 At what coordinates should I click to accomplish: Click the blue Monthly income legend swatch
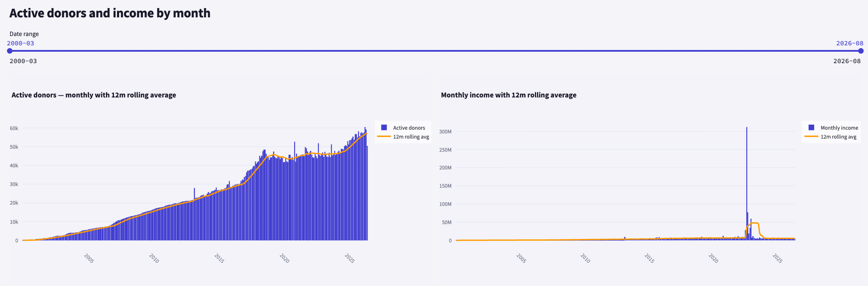tap(812, 128)
